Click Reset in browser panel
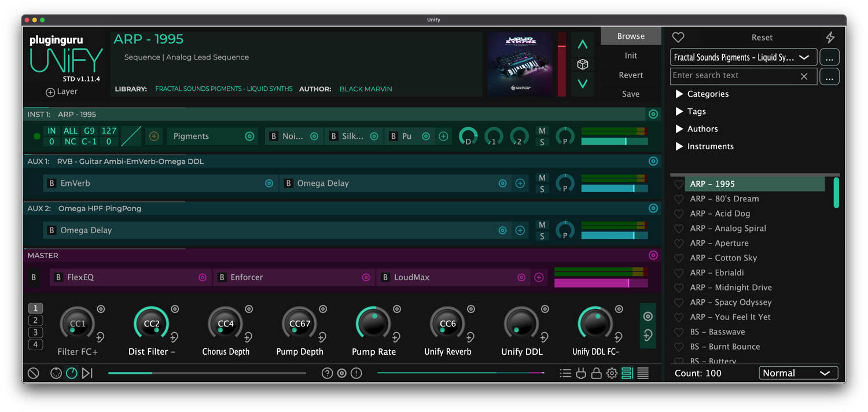868x412 pixels. point(762,37)
